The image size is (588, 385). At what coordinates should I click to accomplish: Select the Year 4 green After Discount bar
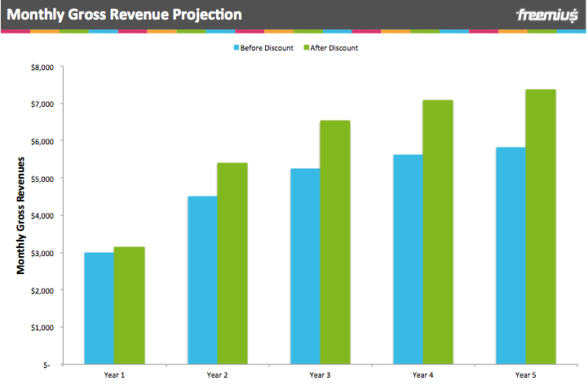pos(438,232)
